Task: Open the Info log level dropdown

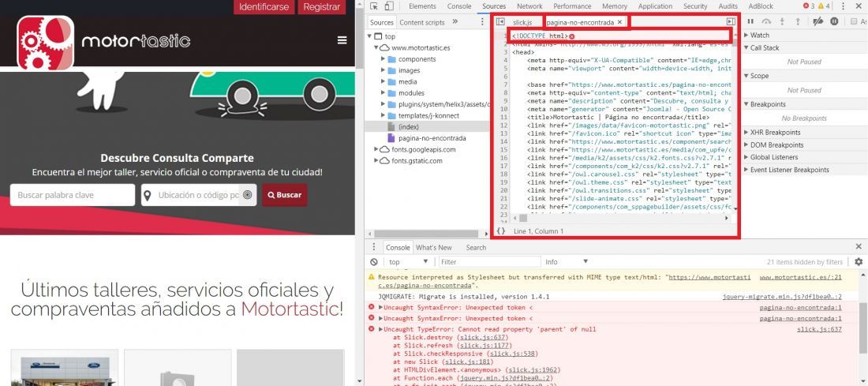Action: [x=567, y=261]
